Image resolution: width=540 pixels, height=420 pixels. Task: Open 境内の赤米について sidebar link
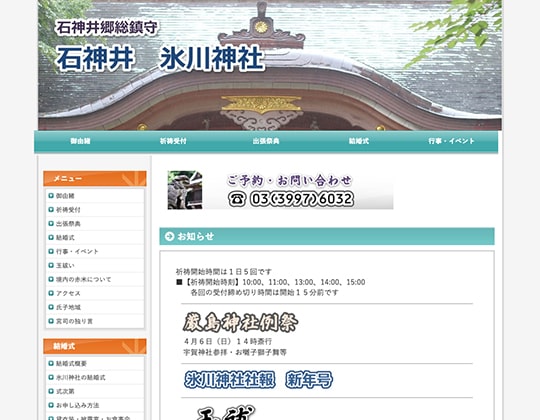84,280
